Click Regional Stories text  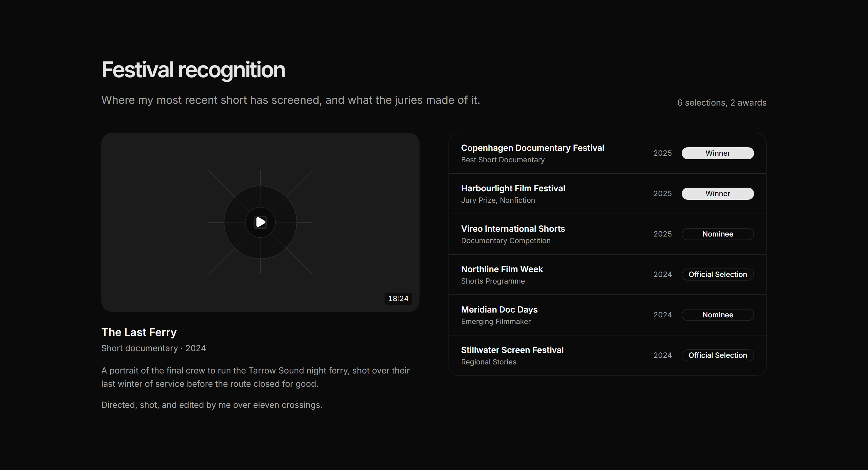(x=488, y=362)
